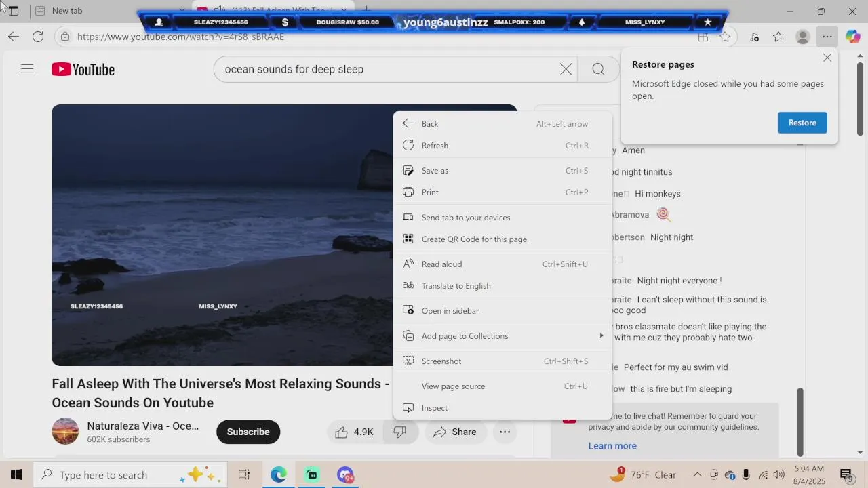
Task: Click the browser Refresh icon in toolbar
Action: tap(38, 37)
